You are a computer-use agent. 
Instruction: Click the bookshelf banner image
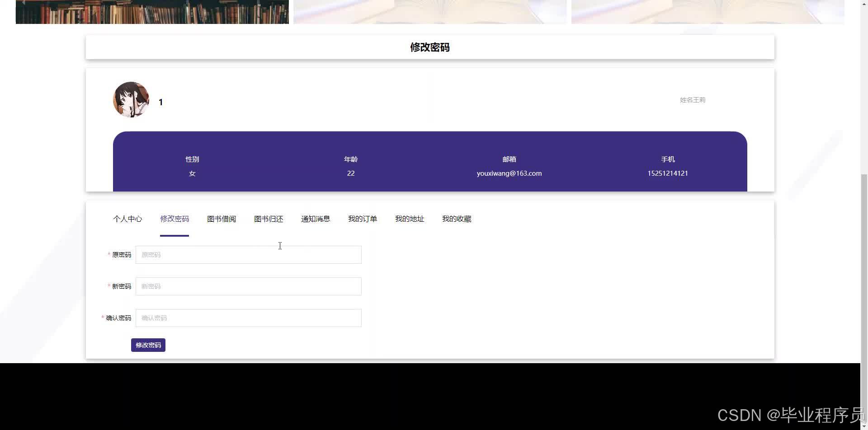152,12
